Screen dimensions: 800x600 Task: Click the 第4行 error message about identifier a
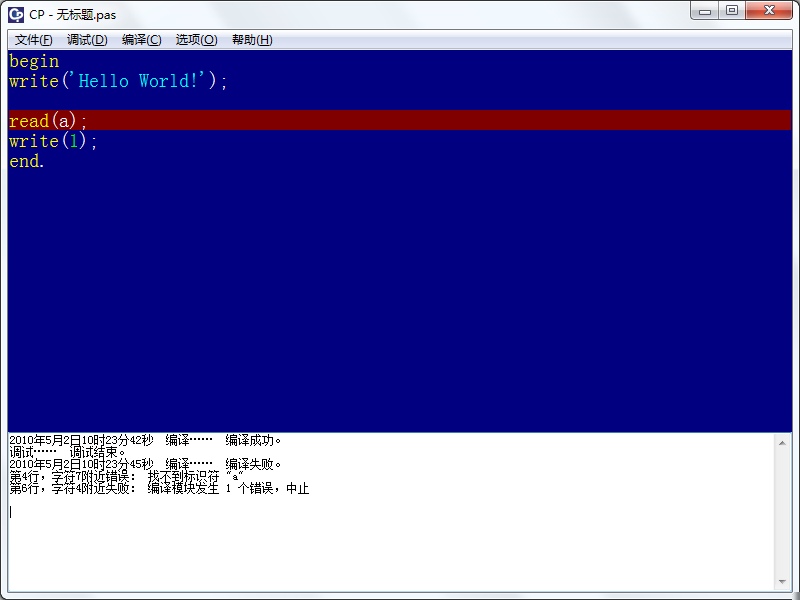[x=127, y=477]
